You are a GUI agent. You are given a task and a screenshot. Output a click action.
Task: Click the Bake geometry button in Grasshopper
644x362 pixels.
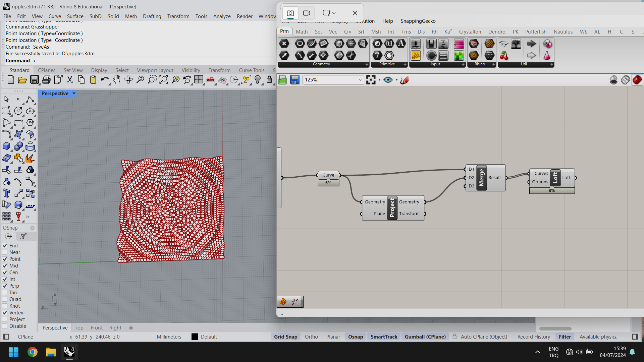tap(283, 302)
